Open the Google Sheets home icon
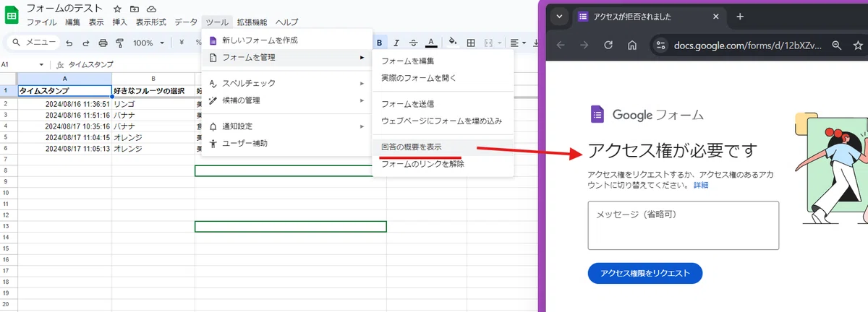868x312 pixels. [x=12, y=14]
